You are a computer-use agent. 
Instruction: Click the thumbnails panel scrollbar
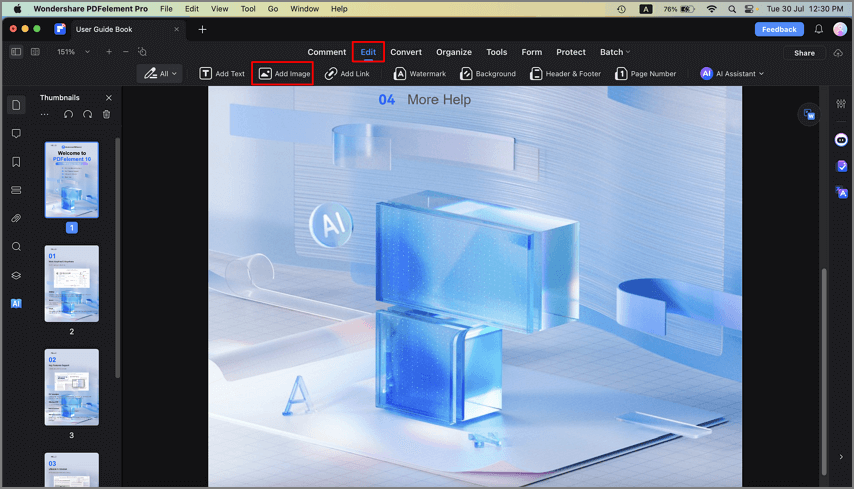117,258
